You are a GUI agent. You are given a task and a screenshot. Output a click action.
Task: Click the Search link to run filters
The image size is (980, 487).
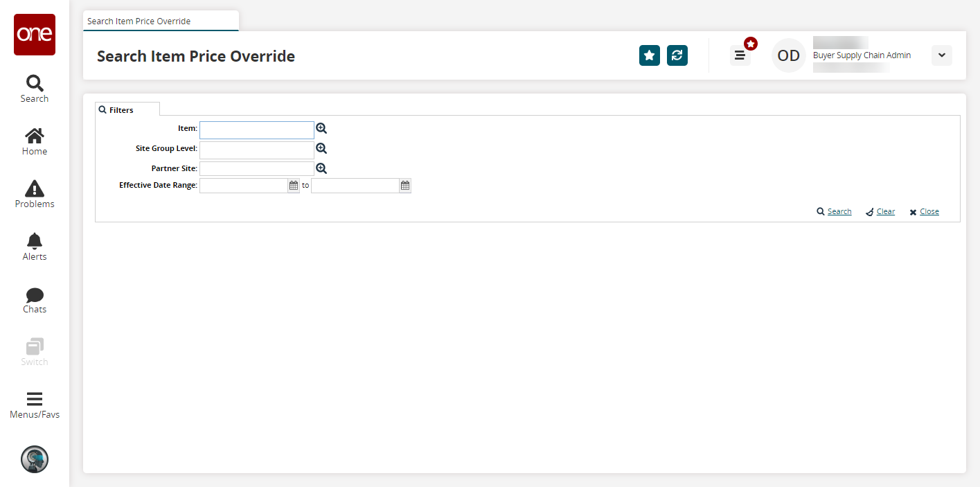[839, 211]
